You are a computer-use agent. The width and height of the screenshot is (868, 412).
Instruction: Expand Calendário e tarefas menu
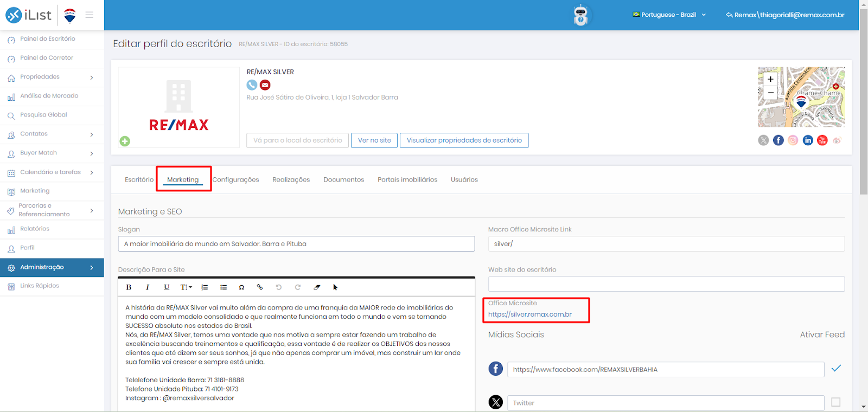(x=91, y=172)
